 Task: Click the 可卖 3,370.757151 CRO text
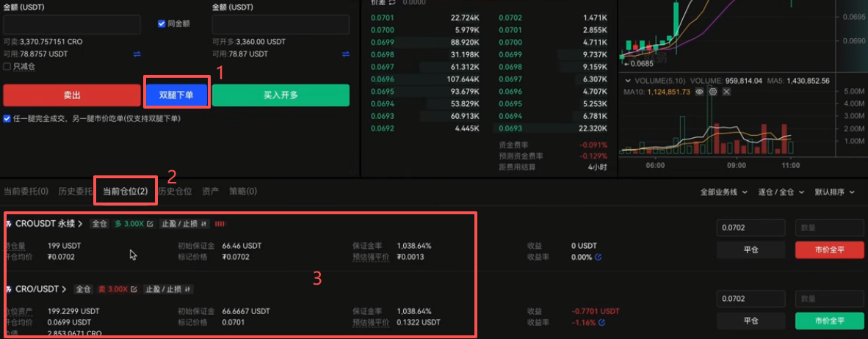pos(43,42)
